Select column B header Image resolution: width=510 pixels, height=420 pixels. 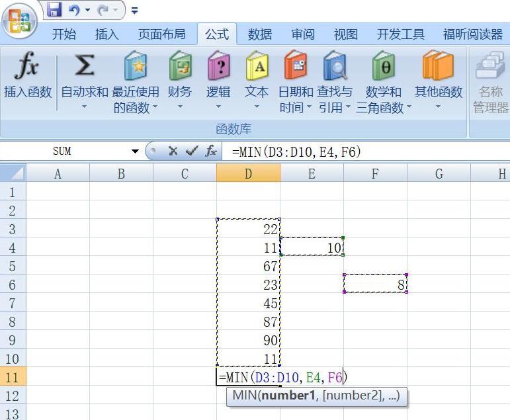pos(121,173)
